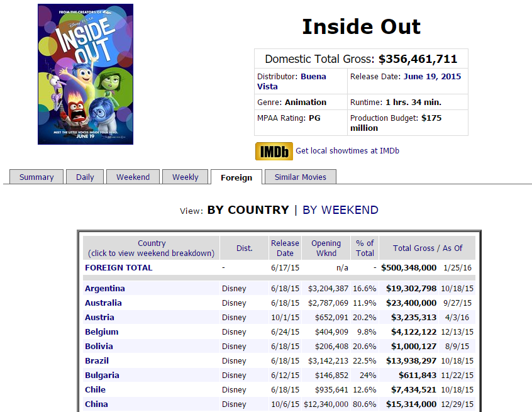
Task: Open Australia country breakdown
Action: (x=103, y=303)
